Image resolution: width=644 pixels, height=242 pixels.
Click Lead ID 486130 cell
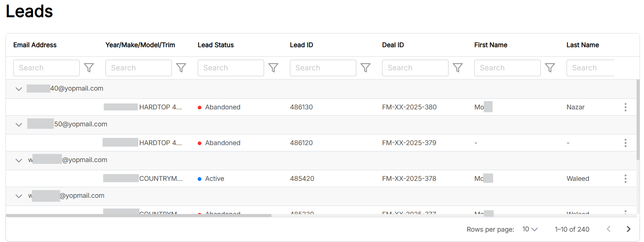coord(301,107)
